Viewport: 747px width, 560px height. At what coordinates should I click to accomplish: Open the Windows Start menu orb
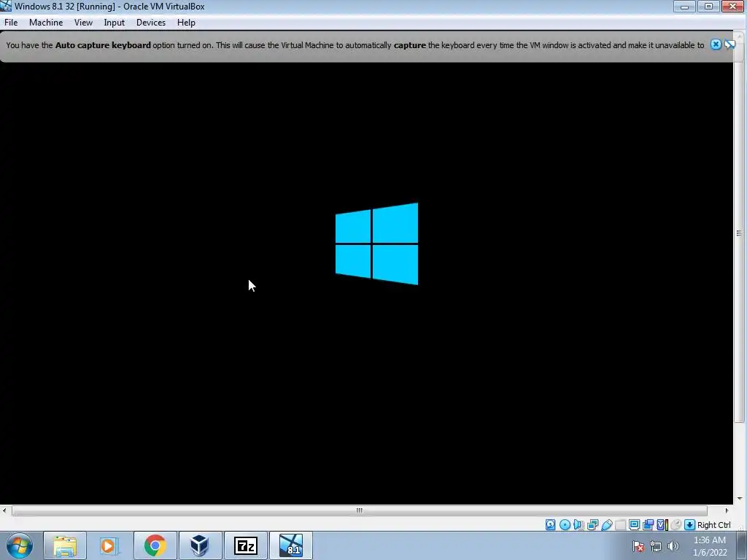point(20,545)
